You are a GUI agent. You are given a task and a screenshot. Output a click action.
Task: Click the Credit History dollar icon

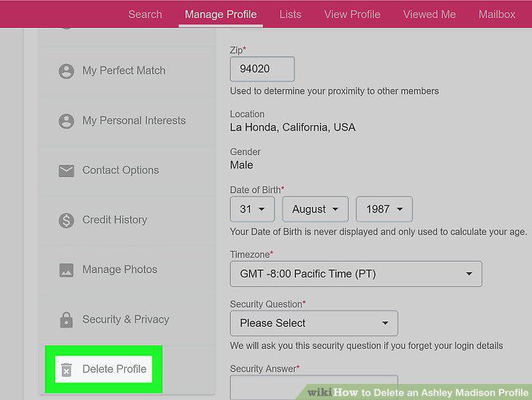(x=66, y=220)
